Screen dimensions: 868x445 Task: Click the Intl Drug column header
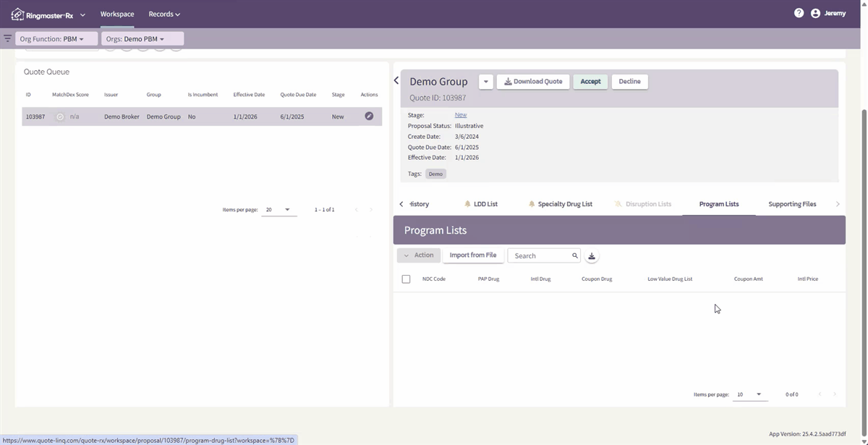[540, 279]
